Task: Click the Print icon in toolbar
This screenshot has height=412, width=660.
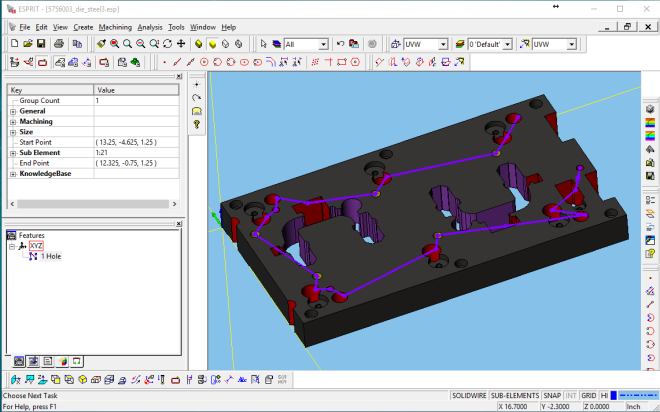Action: point(60,44)
